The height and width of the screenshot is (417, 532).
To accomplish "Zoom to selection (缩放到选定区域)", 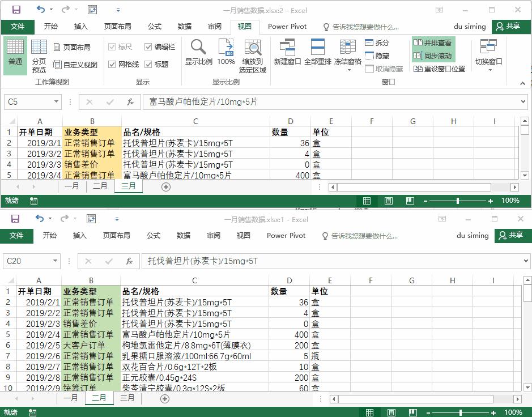I will 253,54.
